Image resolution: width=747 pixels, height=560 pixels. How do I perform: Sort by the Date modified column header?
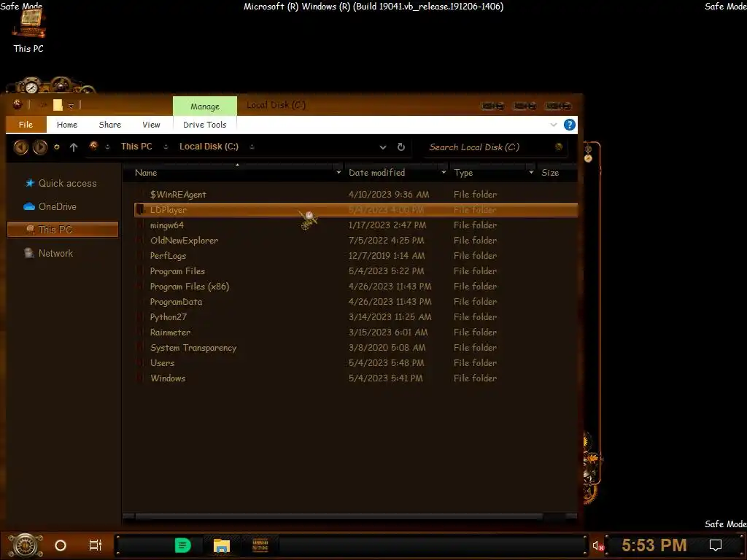click(376, 173)
